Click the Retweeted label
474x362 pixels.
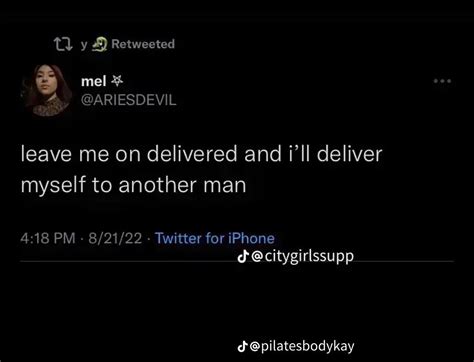pos(143,44)
